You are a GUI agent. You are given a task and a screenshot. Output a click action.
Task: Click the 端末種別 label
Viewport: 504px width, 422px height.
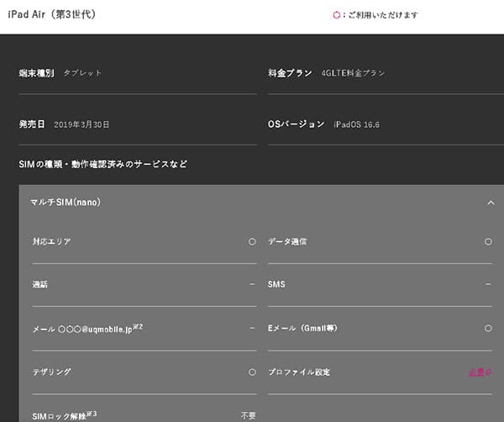coord(36,73)
